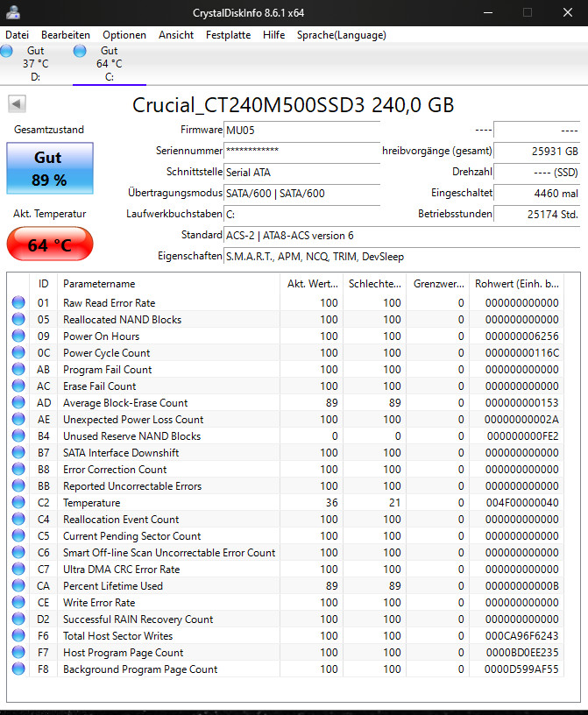Click the raw value 0000D599AF55
The image size is (588, 715).
522,669
